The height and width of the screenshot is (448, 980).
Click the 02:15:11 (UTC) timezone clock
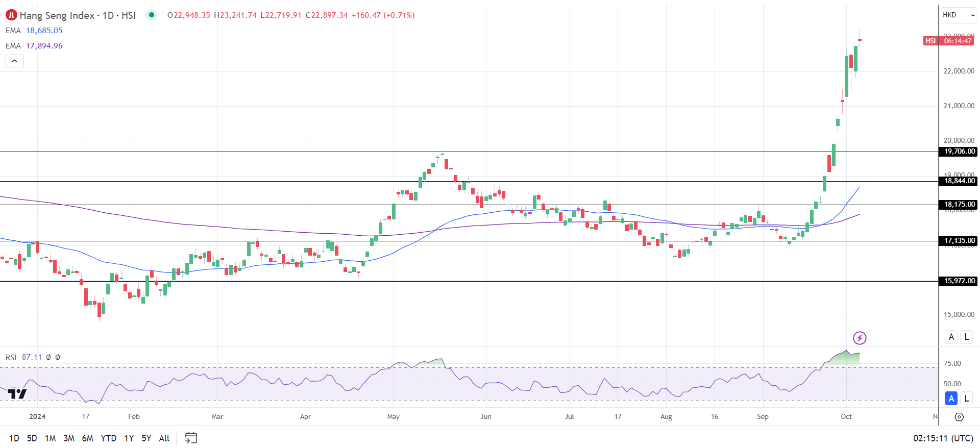coord(943,438)
